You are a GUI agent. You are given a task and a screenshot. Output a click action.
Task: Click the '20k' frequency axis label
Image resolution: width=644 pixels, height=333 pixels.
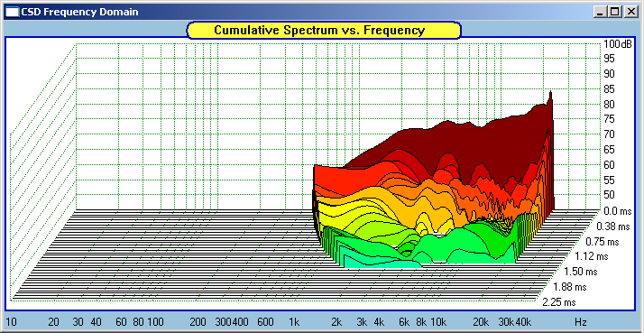[481, 322]
